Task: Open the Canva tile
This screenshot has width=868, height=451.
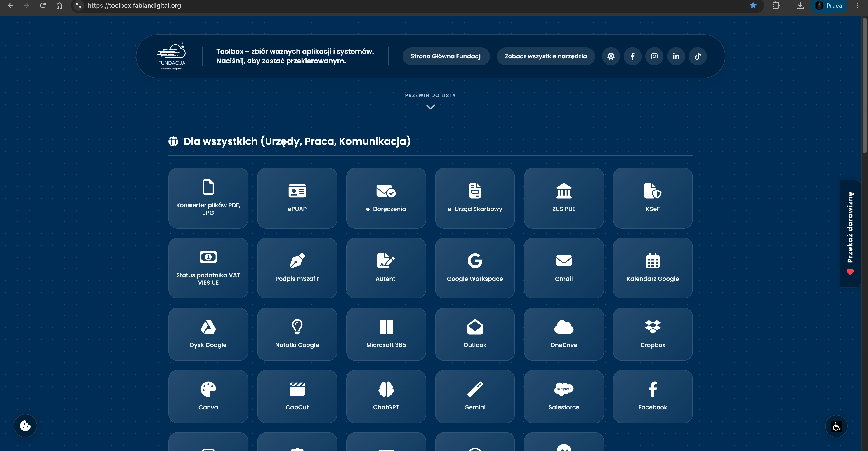Action: pos(208,397)
